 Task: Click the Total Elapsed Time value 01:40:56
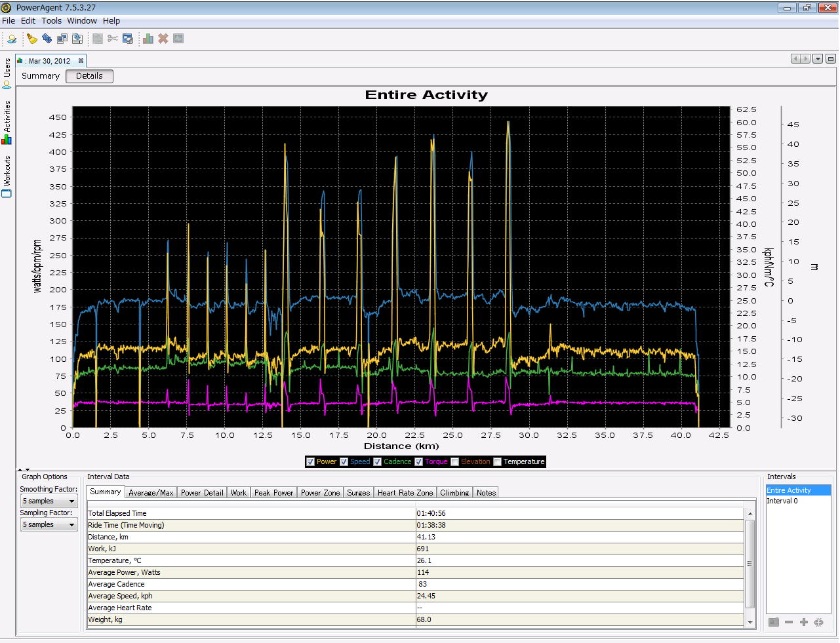point(431,513)
